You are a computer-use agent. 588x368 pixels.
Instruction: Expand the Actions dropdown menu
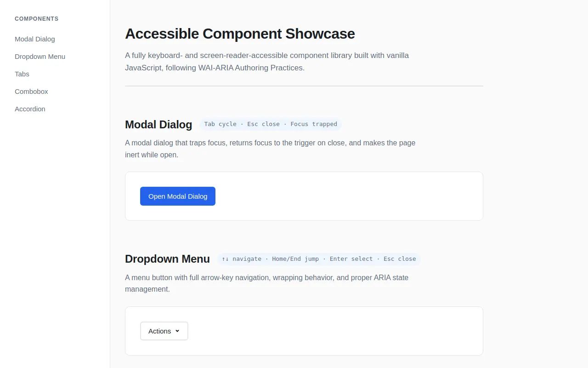pos(164,331)
